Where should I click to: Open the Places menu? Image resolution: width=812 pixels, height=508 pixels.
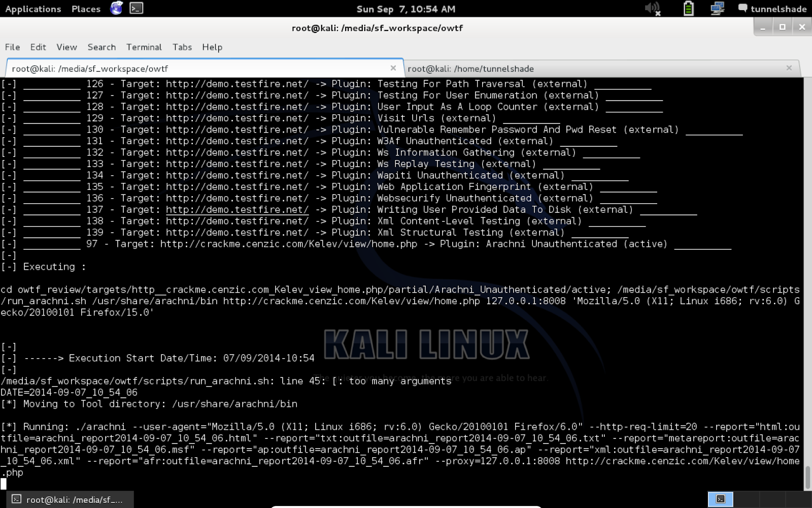pos(86,9)
